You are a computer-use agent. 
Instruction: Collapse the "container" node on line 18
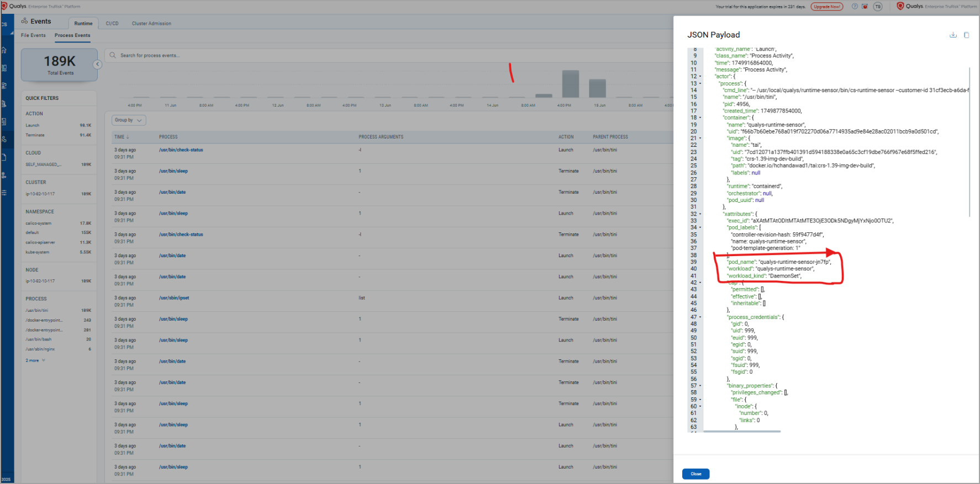tap(700, 118)
